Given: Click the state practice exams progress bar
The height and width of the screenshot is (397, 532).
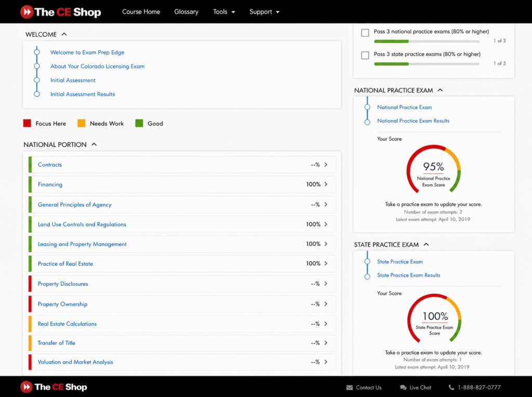Looking at the screenshot, I should [427, 64].
